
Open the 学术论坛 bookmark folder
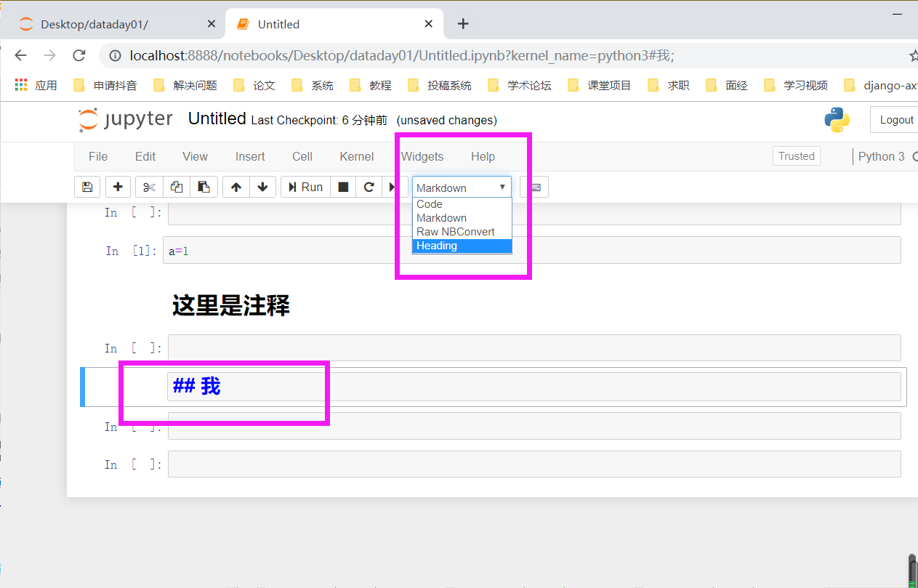[x=520, y=85]
